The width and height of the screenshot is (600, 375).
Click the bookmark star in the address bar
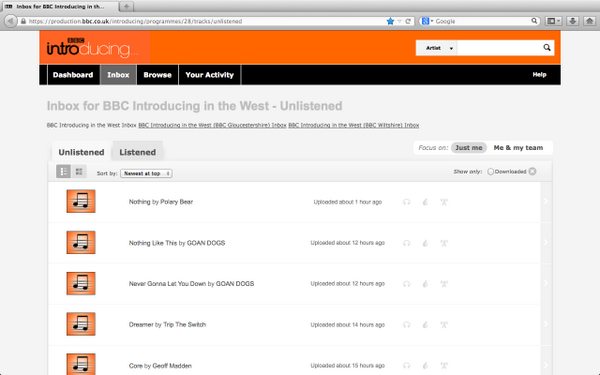390,21
